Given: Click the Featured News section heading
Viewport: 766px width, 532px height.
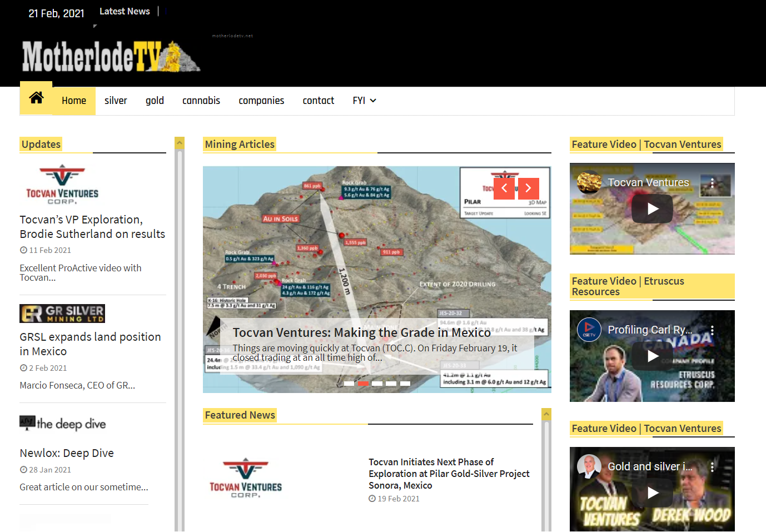Looking at the screenshot, I should (x=240, y=415).
